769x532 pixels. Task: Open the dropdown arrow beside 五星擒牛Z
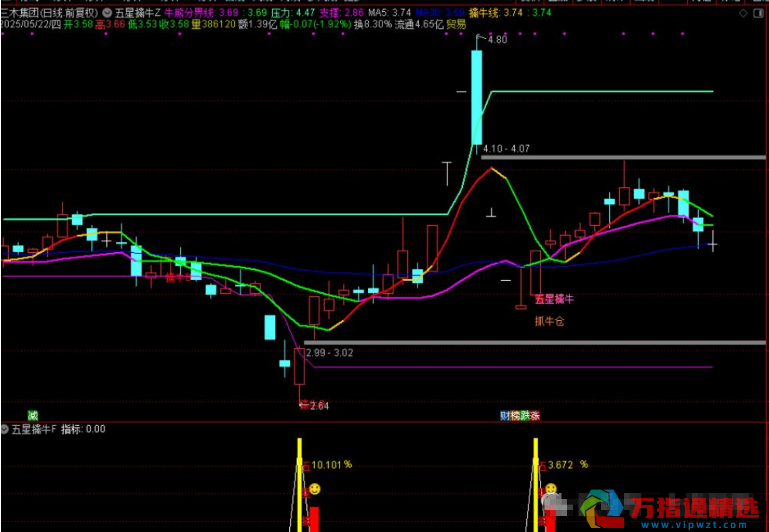tap(107, 13)
